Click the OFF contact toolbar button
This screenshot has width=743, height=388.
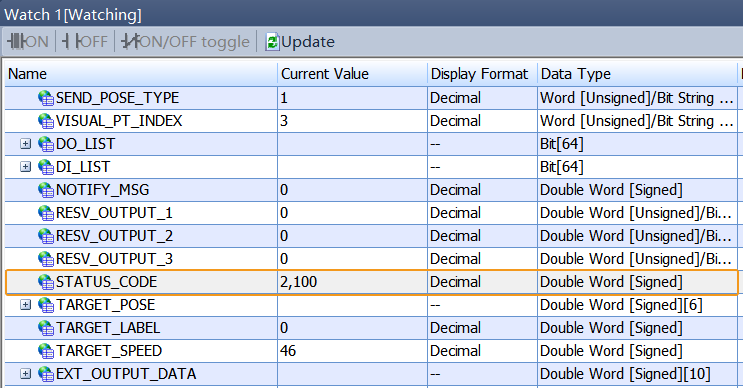85,42
